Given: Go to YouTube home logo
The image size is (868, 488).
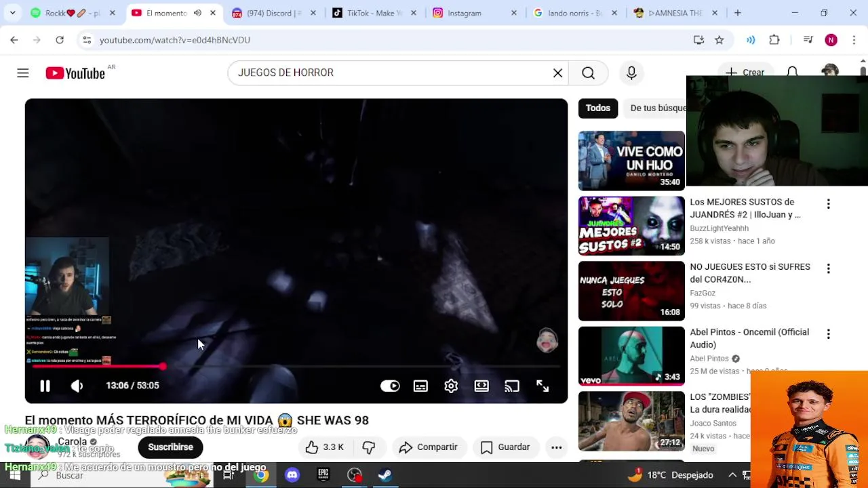Looking at the screenshot, I should 75,73.
